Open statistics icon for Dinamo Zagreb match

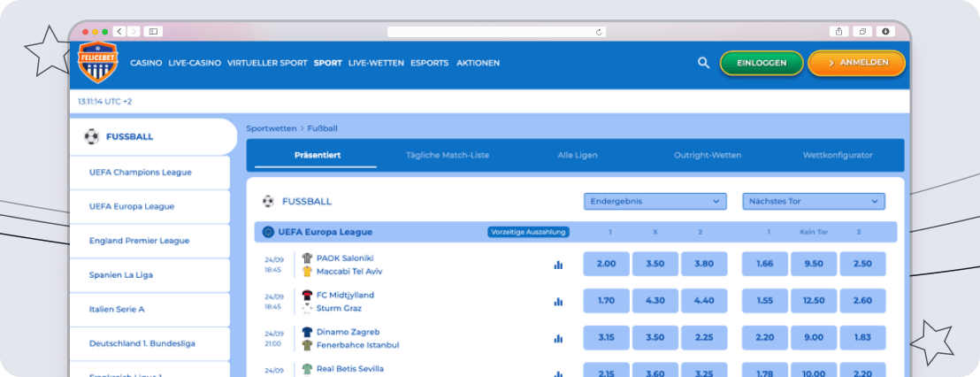[558, 338]
